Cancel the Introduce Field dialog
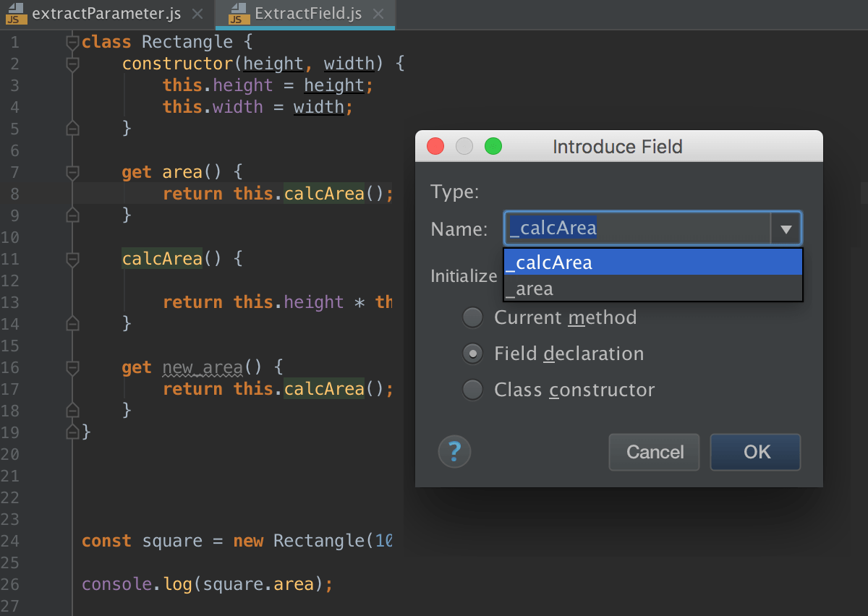Viewport: 868px width, 616px height. [653, 451]
